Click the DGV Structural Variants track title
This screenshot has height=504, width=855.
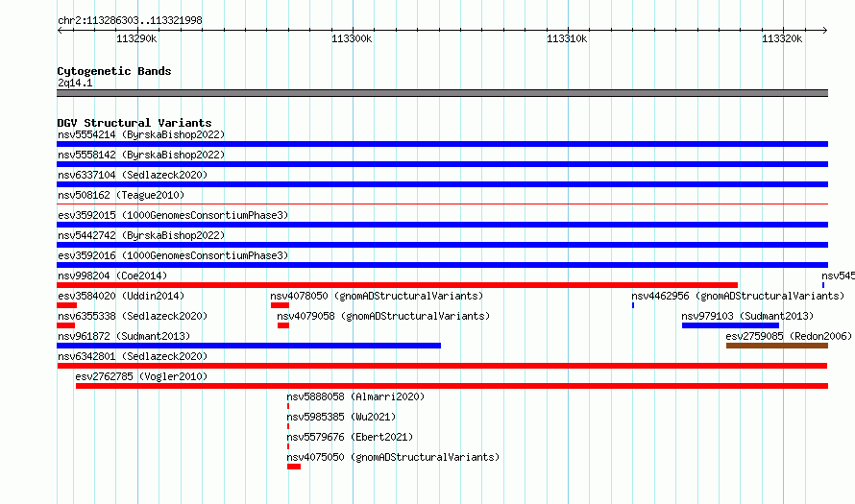click(x=134, y=123)
